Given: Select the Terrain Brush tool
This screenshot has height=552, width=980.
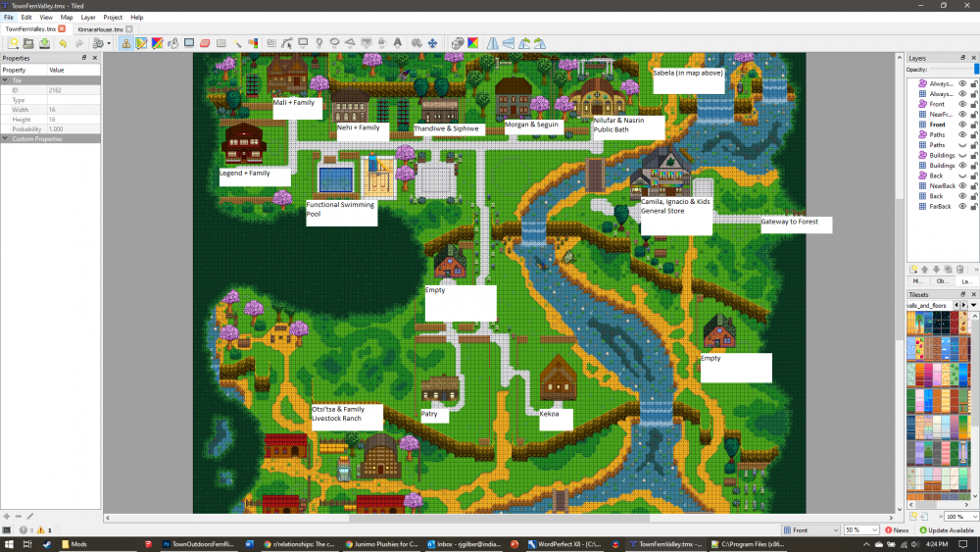Looking at the screenshot, I should point(141,43).
